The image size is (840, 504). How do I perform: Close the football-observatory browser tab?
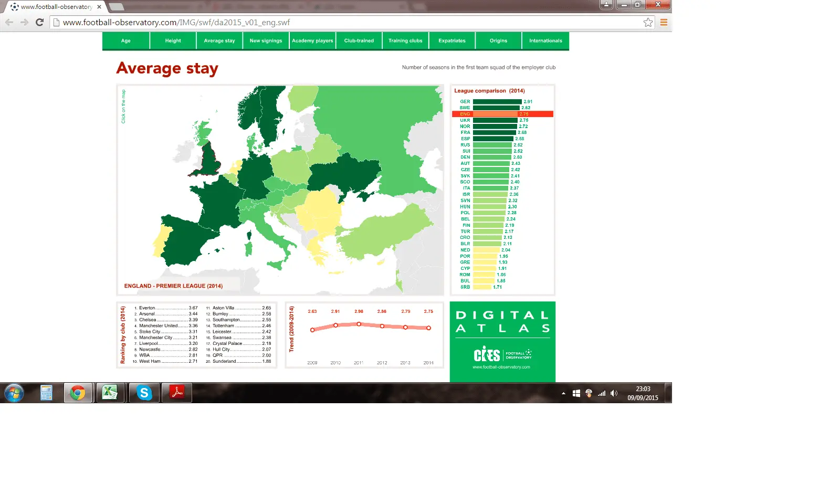[99, 7]
